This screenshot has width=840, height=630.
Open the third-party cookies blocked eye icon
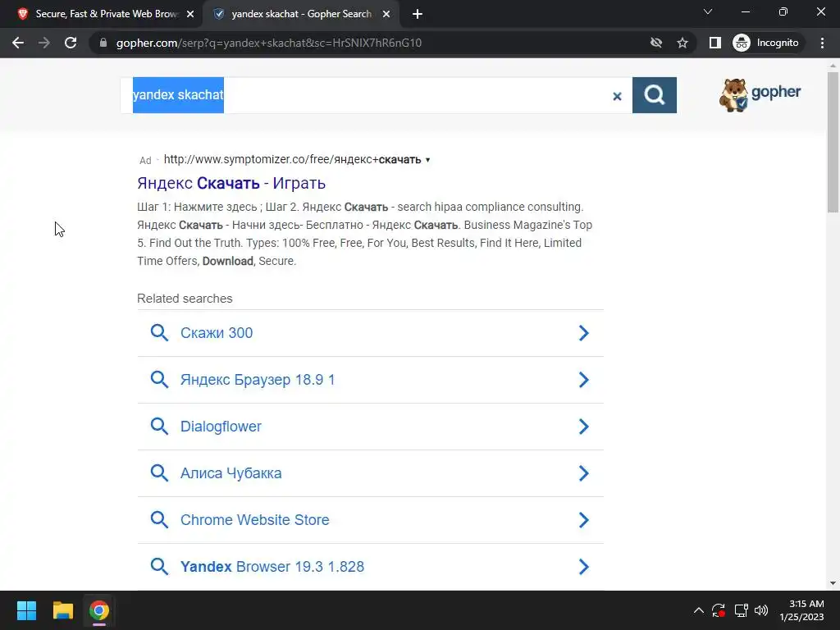(x=655, y=43)
